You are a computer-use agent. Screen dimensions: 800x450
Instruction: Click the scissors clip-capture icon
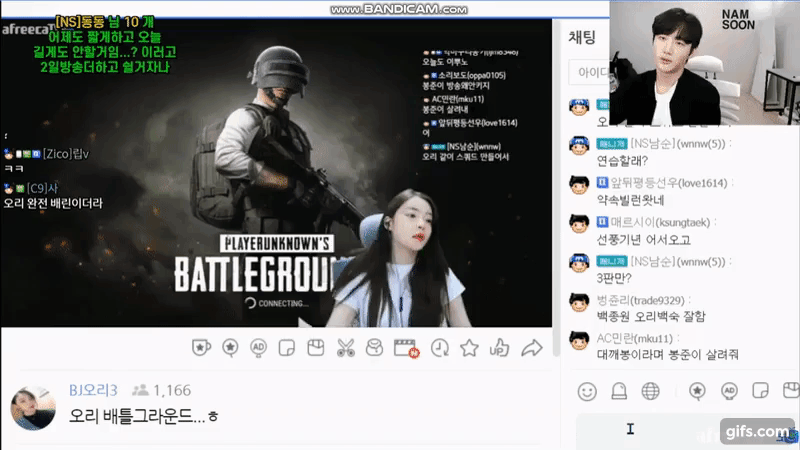[x=345, y=348]
